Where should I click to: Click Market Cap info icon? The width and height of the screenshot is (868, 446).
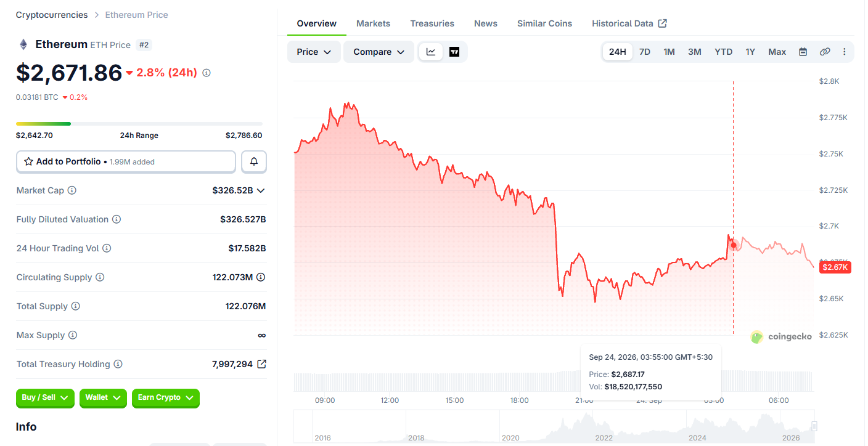[72, 190]
